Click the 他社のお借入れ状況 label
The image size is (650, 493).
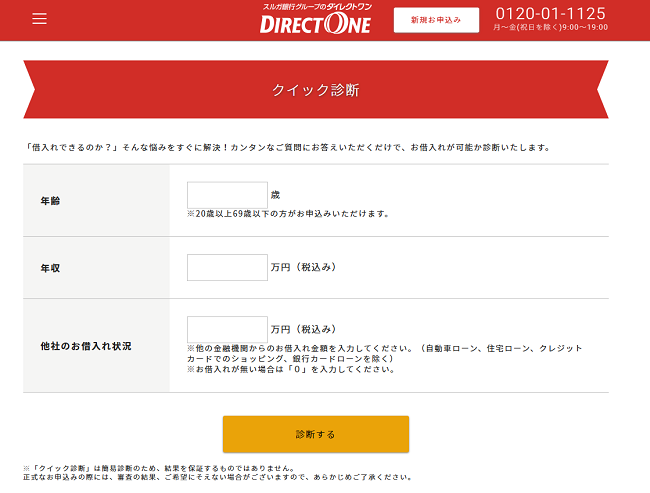tap(86, 346)
